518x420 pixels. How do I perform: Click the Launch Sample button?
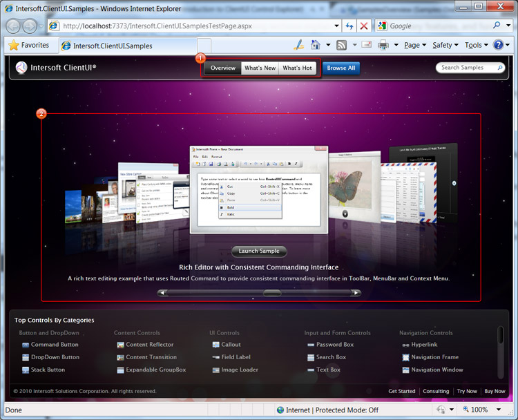[259, 251]
